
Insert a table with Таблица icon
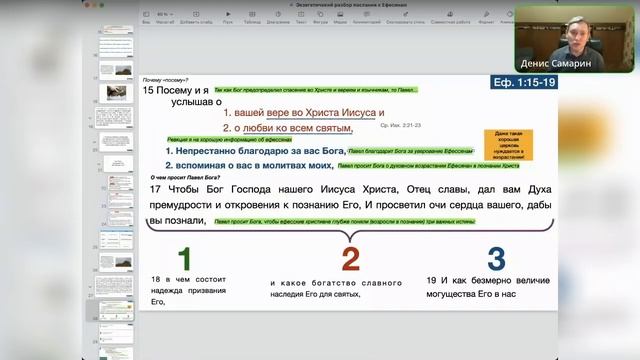(x=252, y=17)
